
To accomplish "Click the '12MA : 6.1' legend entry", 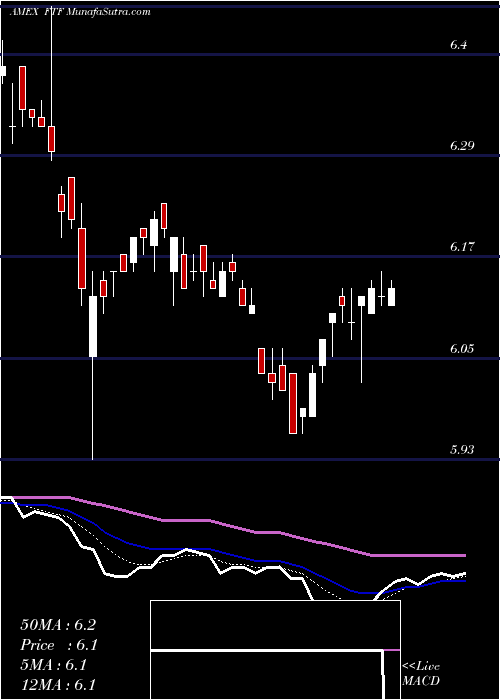I will coord(58,685).
